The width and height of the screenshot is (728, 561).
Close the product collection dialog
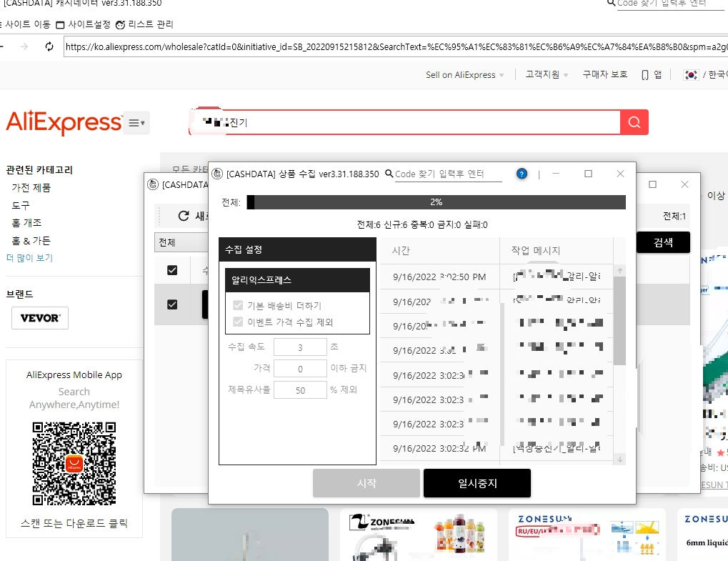pyautogui.click(x=620, y=174)
